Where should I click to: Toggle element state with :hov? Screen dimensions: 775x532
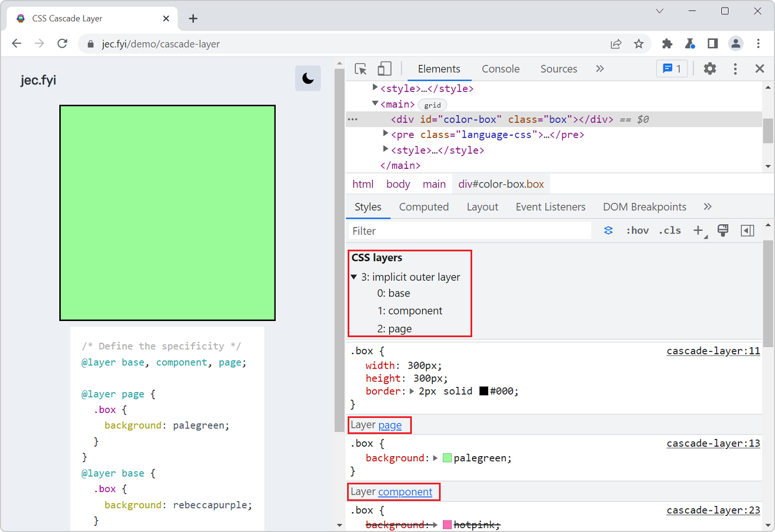tap(637, 230)
